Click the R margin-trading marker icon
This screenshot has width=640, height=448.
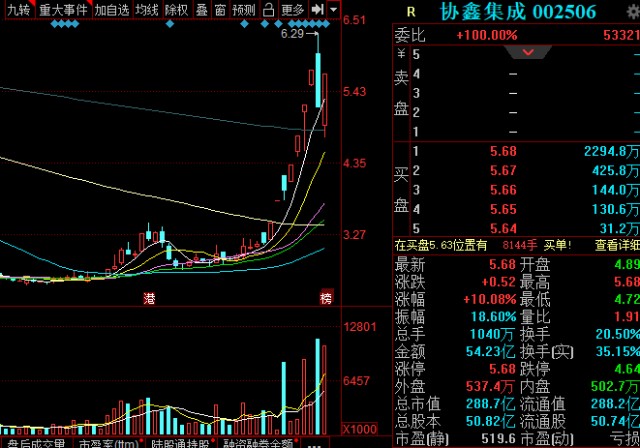[411, 12]
